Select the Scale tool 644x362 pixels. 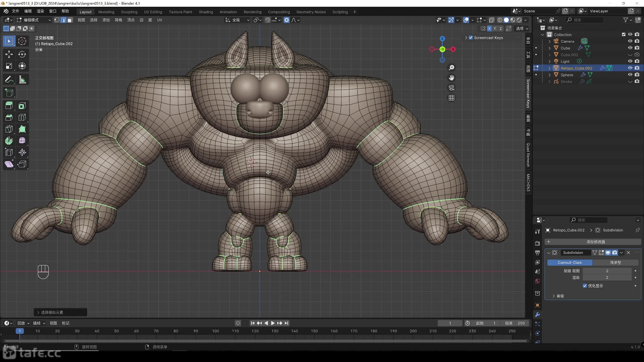(x=9, y=66)
